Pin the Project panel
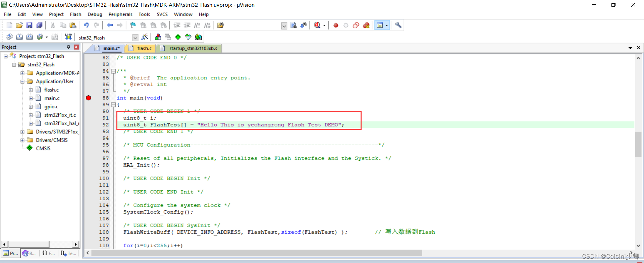 [x=68, y=47]
